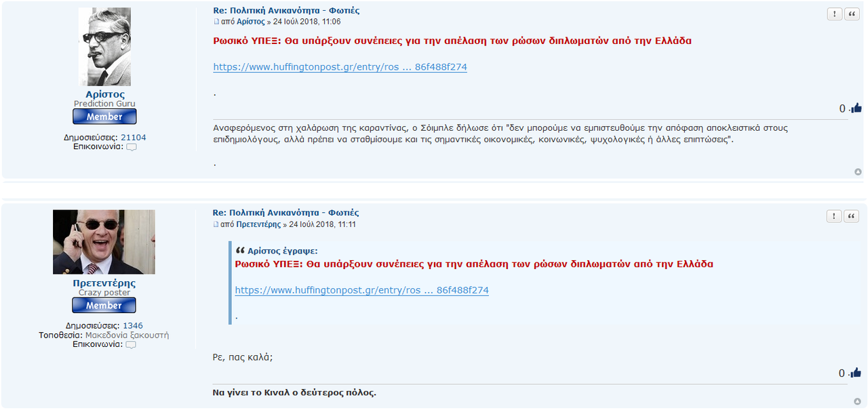Click signature 'Να γίνει το Κιναλ ο δεύτερος πόλος.'
The width and height of the screenshot is (868, 410).
click(294, 392)
